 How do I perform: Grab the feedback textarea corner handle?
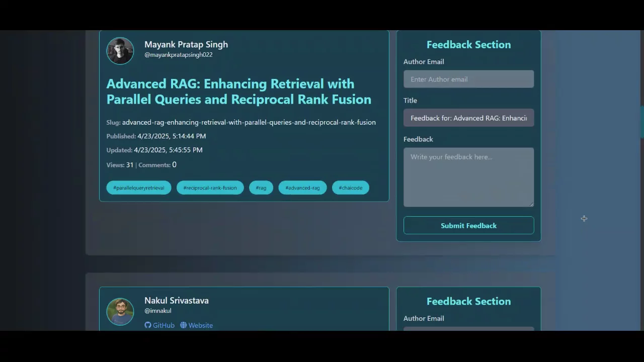(531, 204)
